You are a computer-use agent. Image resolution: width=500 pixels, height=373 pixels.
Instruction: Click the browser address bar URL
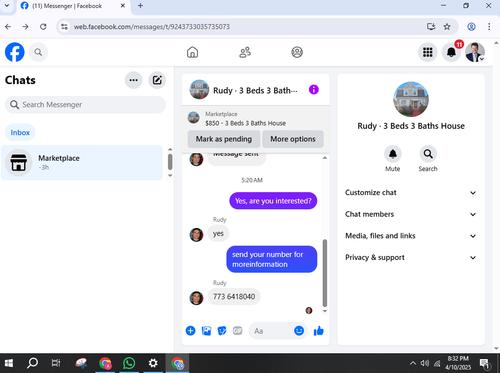click(152, 27)
